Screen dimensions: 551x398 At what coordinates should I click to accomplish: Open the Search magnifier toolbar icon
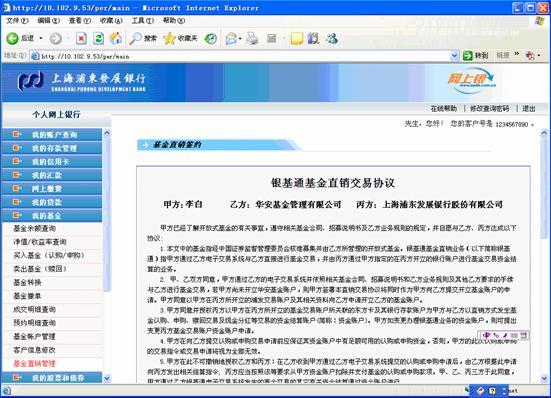click(135, 38)
